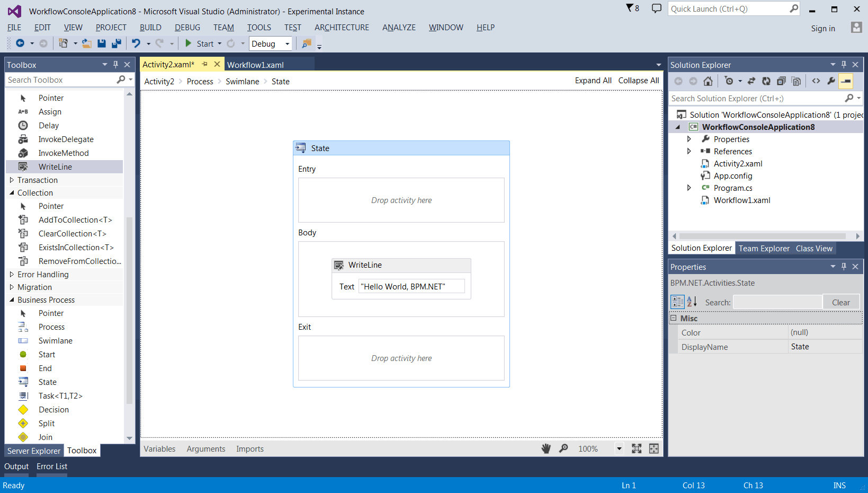Expand the References node
Viewport: 868px width, 493px height.
[x=689, y=152]
